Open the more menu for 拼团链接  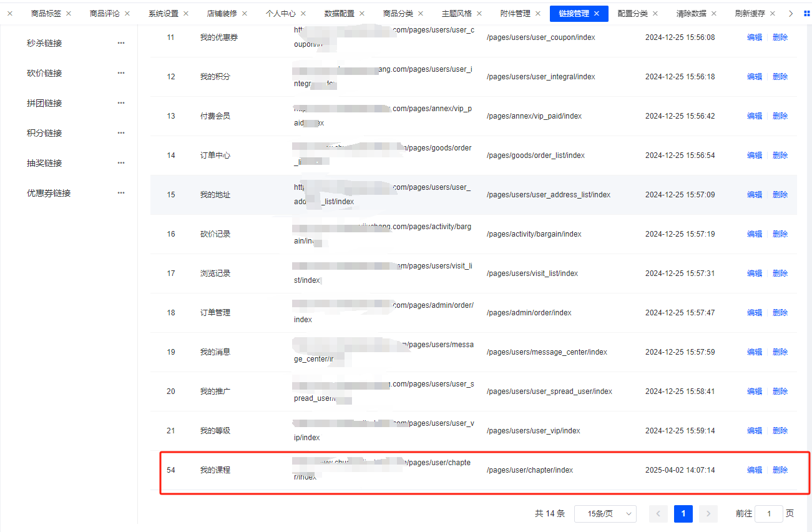pos(121,103)
